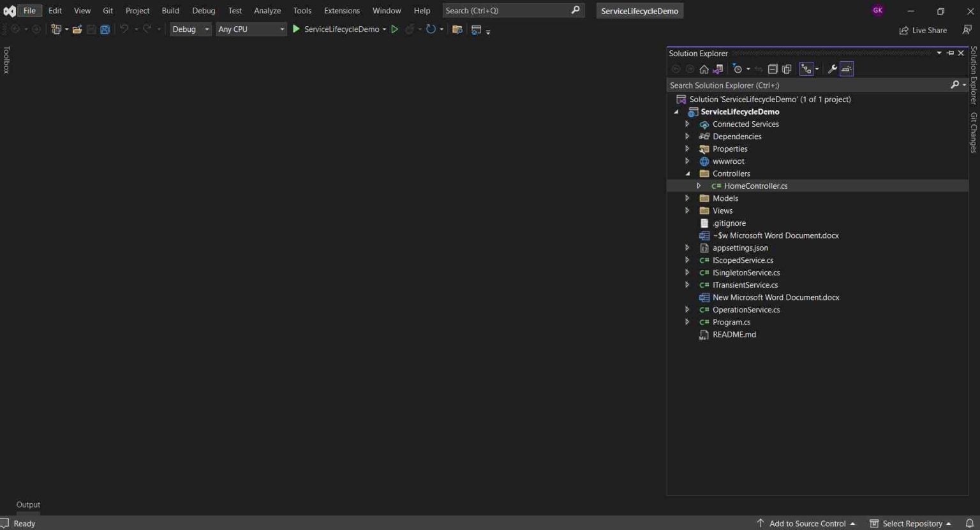Open Solution Explorer Properties with wrench icon

tap(832, 69)
